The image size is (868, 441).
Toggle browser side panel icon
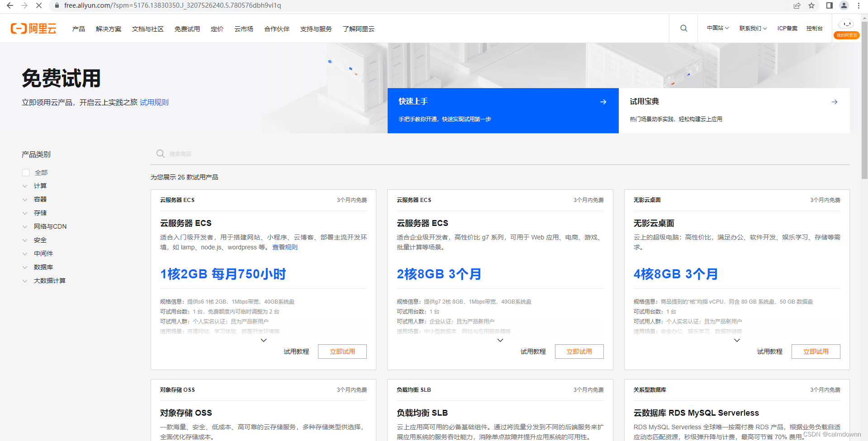point(829,5)
